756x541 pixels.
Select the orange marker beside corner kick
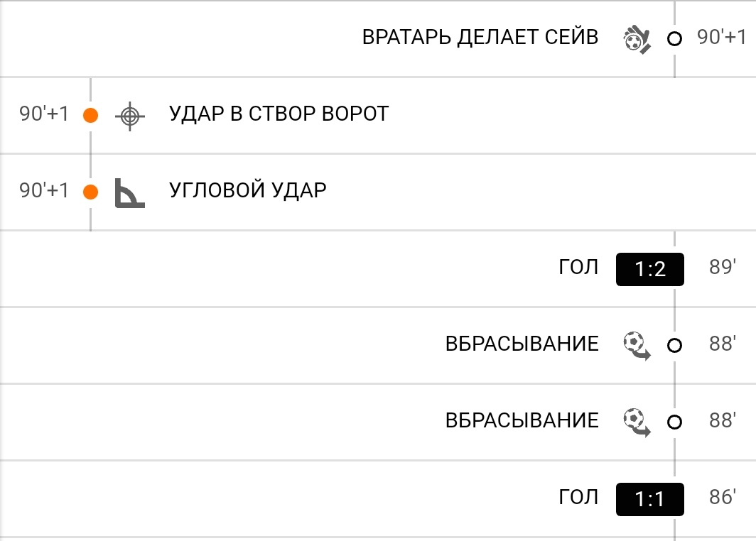pos(91,192)
